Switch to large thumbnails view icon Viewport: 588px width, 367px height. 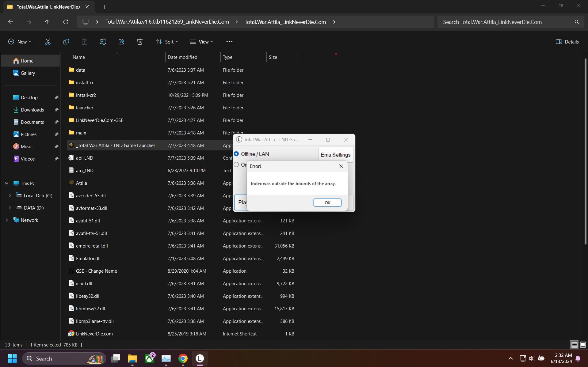point(583,345)
